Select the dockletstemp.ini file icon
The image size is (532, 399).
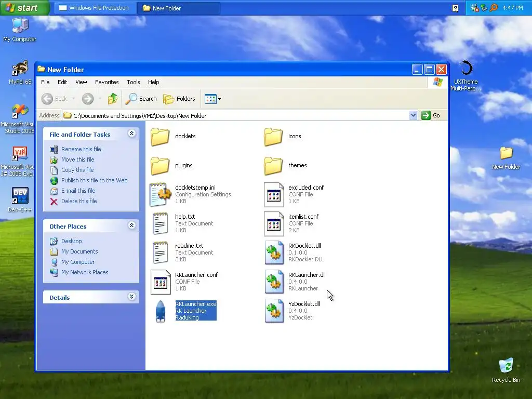point(160,194)
